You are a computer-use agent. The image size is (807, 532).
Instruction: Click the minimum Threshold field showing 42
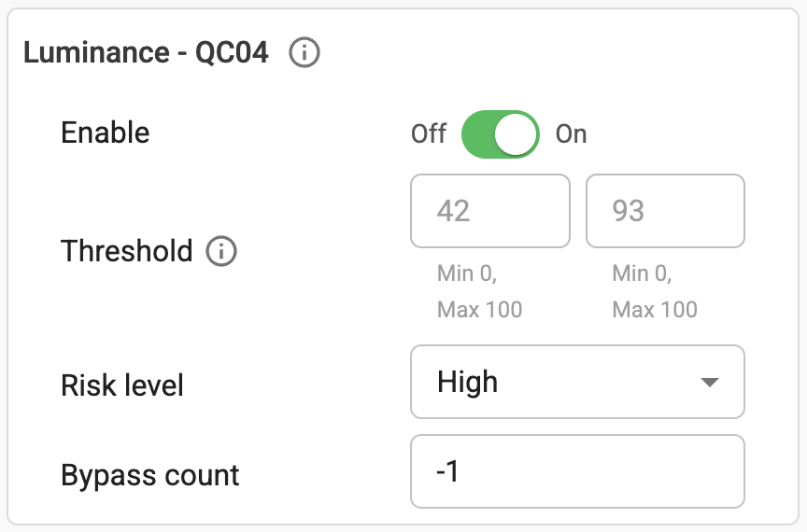pyautogui.click(x=489, y=211)
